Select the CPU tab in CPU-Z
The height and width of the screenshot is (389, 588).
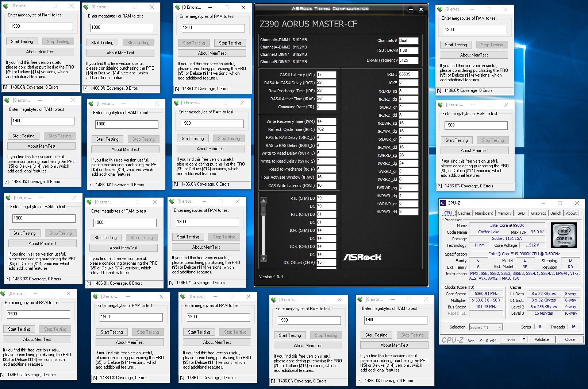point(448,213)
